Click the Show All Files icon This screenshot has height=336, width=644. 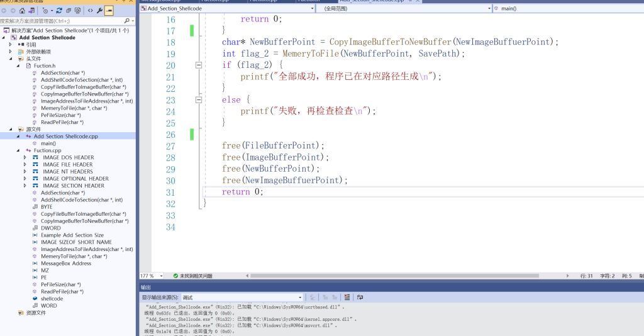[77, 11]
